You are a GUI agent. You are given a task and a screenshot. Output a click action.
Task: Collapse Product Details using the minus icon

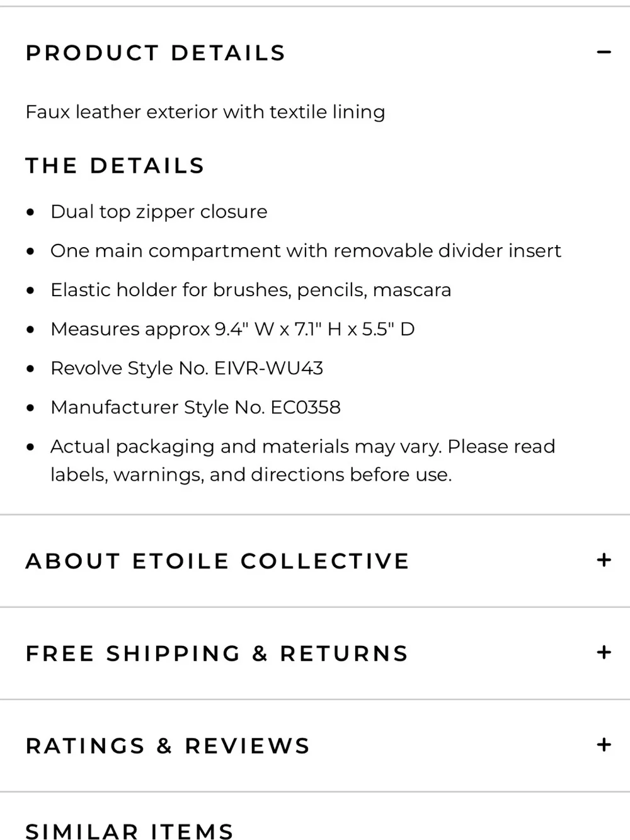point(604,52)
